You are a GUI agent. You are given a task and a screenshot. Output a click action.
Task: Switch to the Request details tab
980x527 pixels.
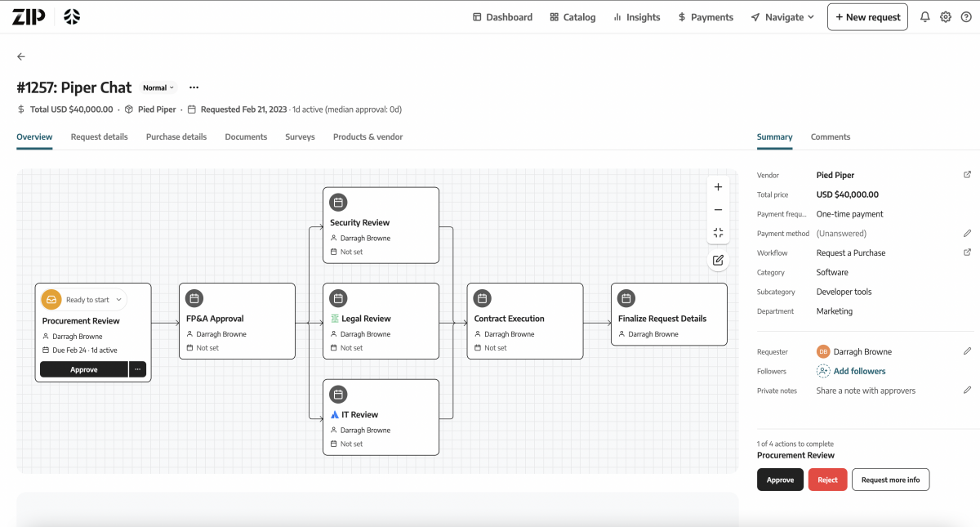coord(100,137)
